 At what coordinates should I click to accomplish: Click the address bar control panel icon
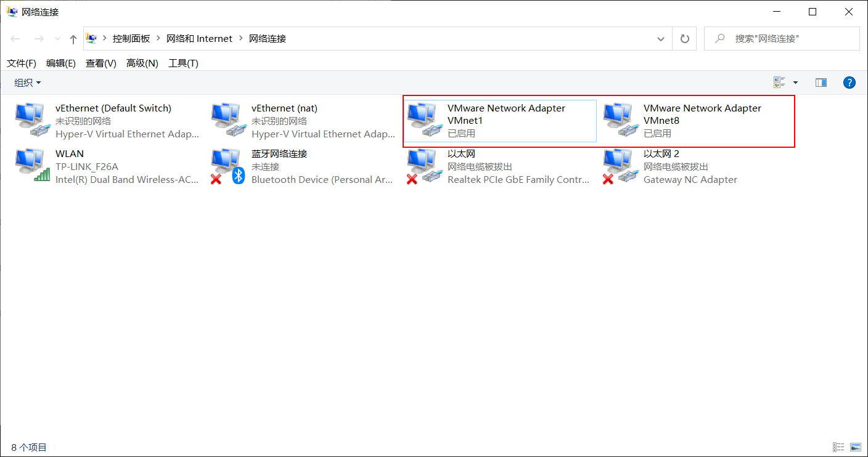click(x=91, y=39)
